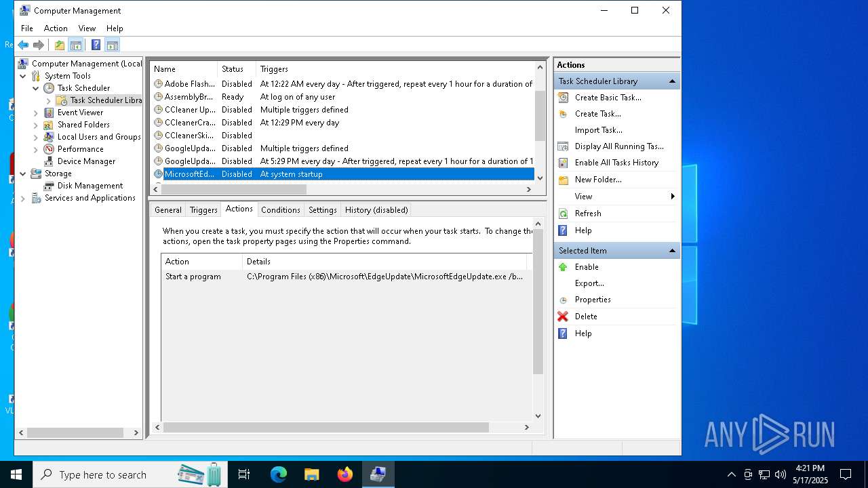This screenshot has width=868, height=488.
Task: Click Show/Hide Console Tree toolbar icon
Action: [x=76, y=45]
